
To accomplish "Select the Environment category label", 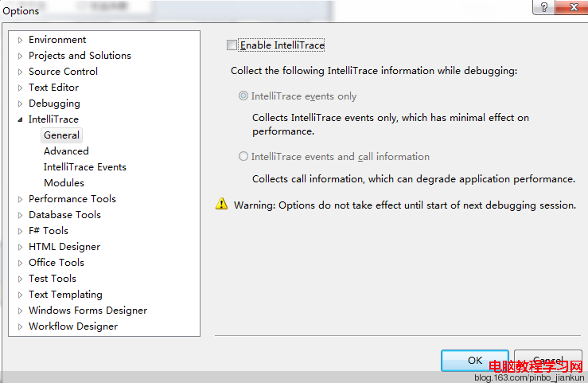I will pos(57,39).
